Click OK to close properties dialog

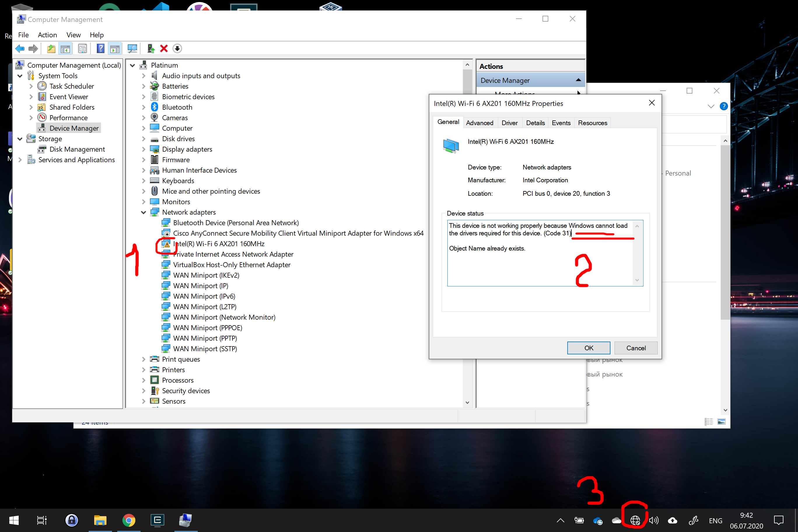coord(587,347)
